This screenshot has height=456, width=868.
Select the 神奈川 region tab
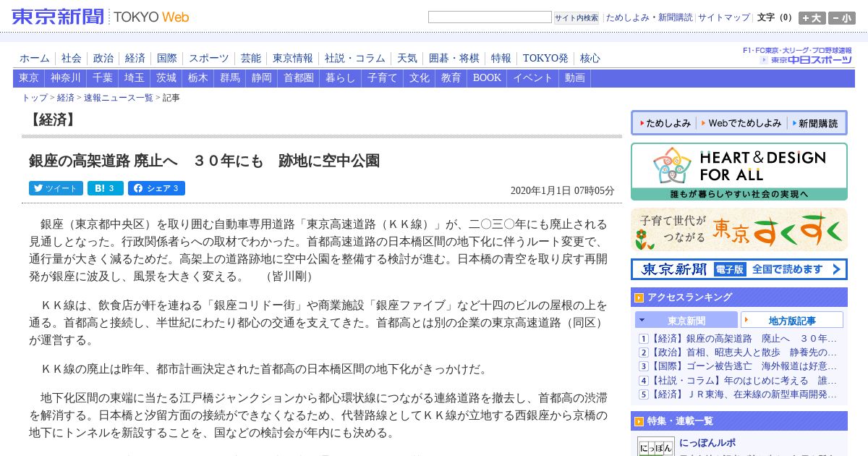coord(66,78)
